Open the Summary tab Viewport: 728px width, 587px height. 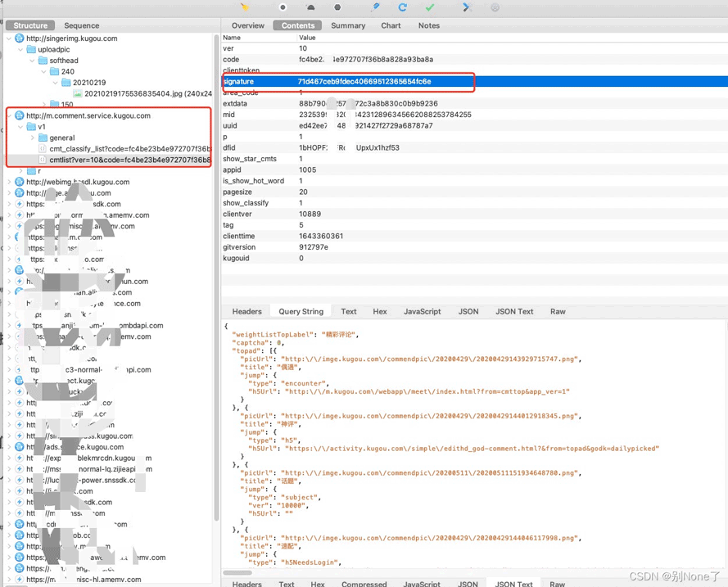[348, 25]
